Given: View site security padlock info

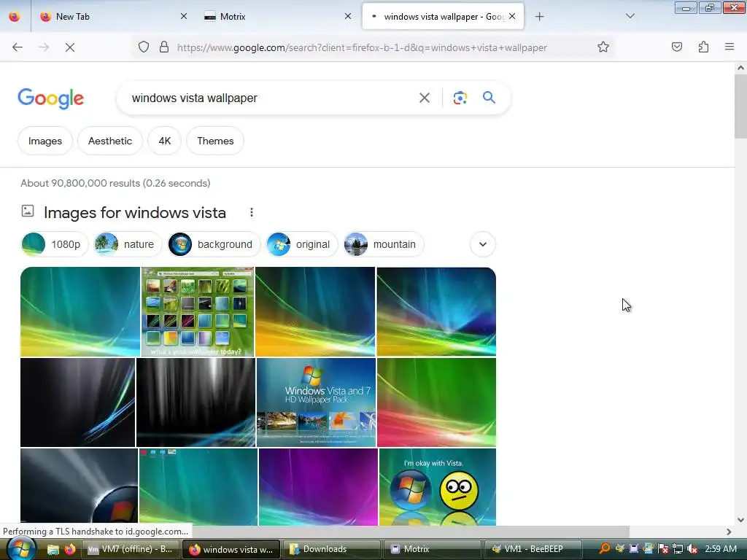Looking at the screenshot, I should (164, 47).
